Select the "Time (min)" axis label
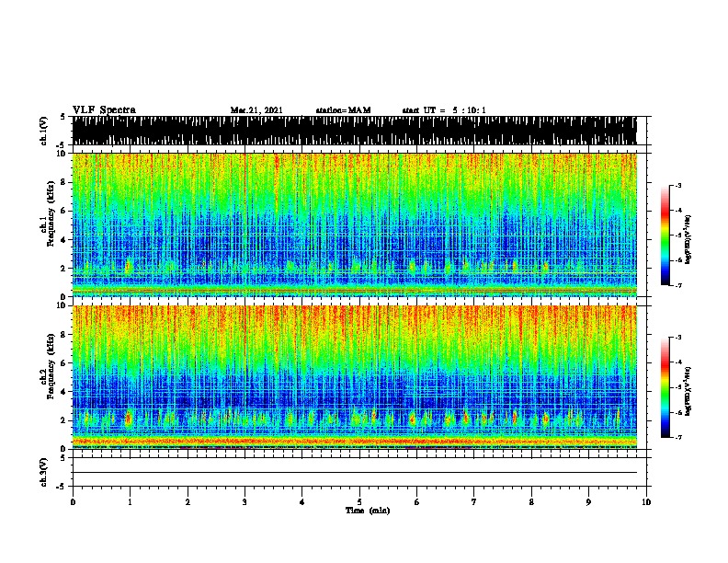The width and height of the screenshot is (728, 563). [x=368, y=511]
